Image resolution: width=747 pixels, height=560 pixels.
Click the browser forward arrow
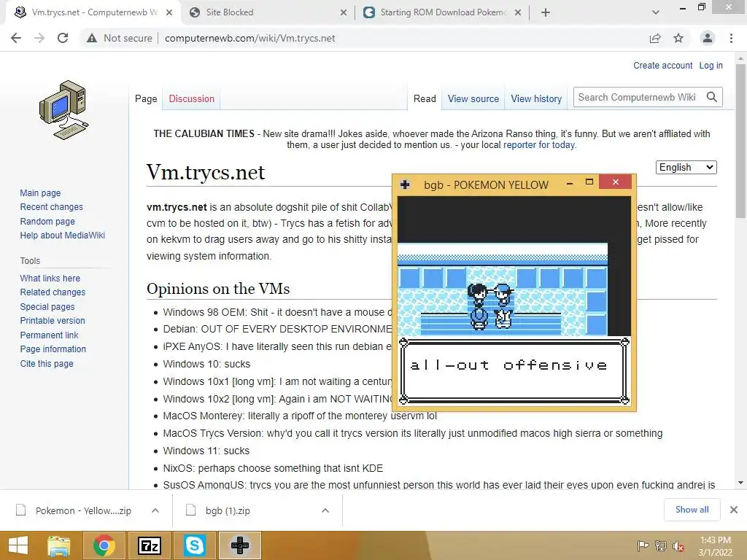point(39,38)
